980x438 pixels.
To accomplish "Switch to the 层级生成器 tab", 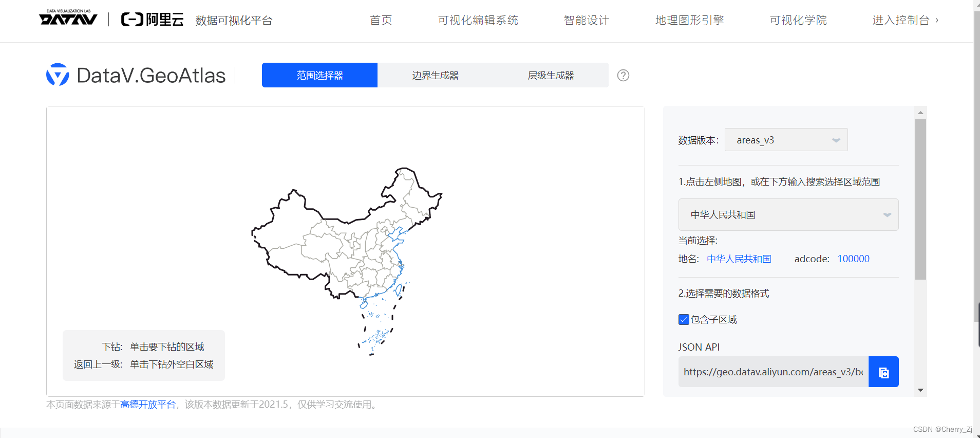I will tap(551, 75).
